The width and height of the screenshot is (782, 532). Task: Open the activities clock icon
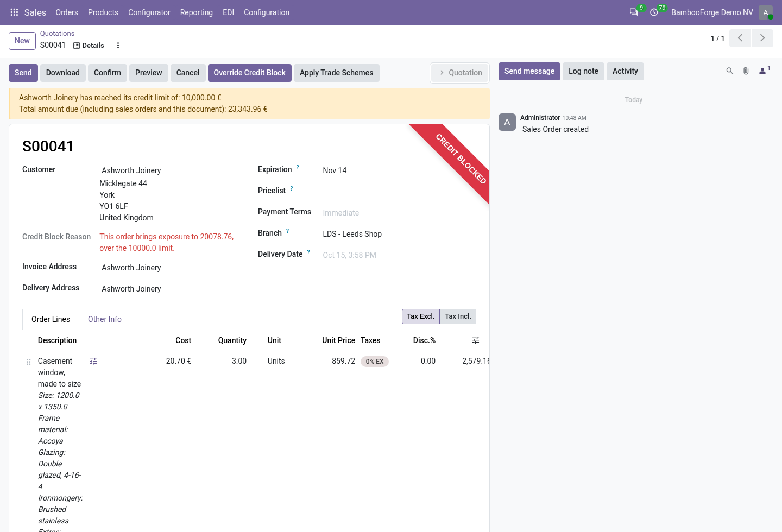pyautogui.click(x=654, y=12)
